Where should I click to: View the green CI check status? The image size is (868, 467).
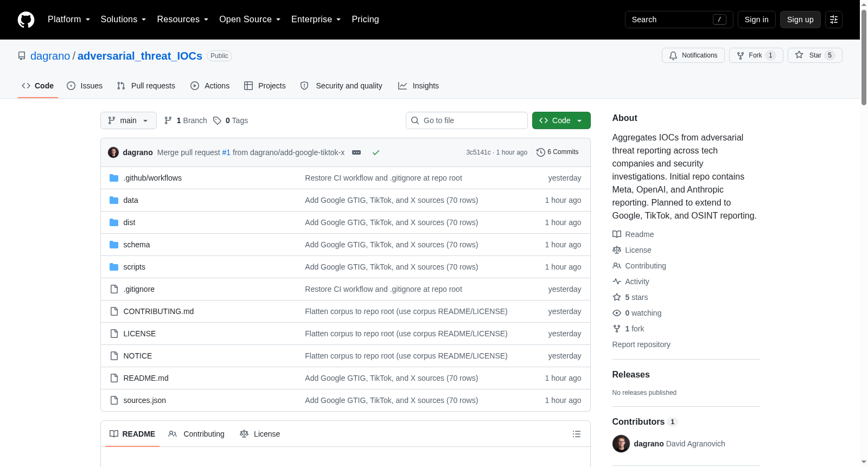376,152
